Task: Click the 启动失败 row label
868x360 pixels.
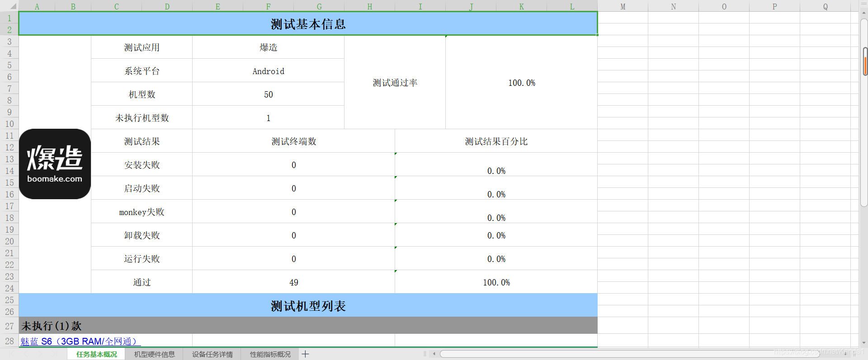Action: click(x=142, y=188)
